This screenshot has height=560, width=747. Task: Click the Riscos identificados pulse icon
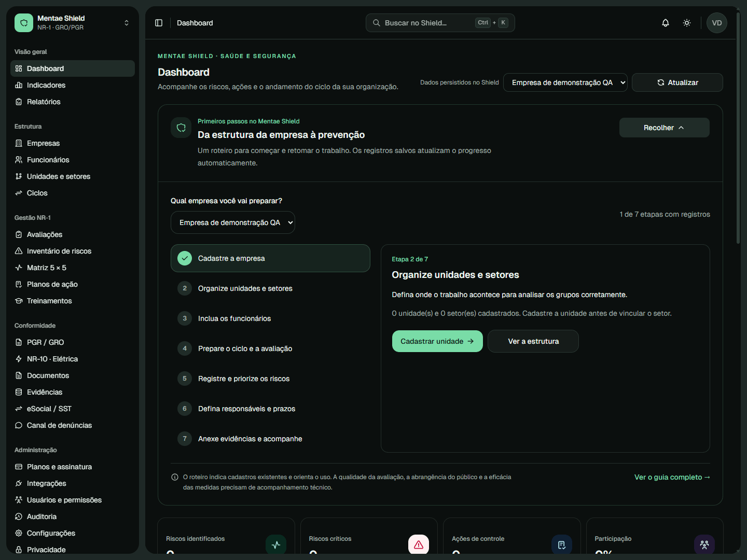276,544
